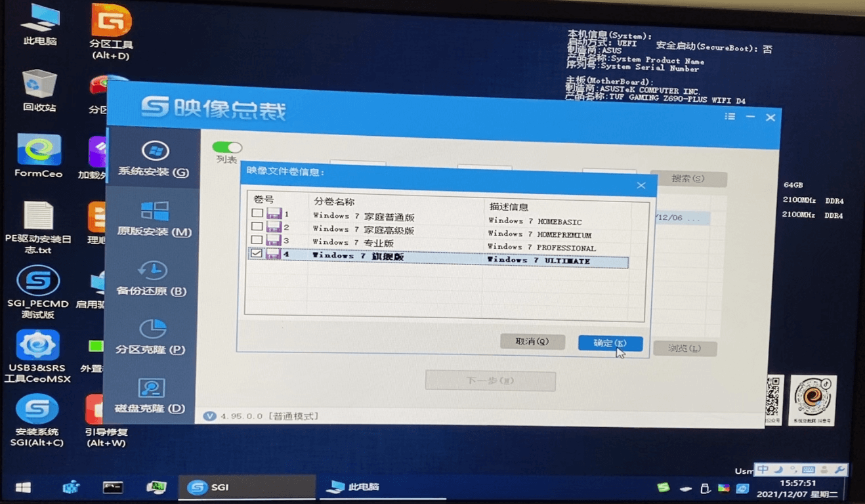Viewport: 865px width, 504px height.
Task: Open the 磁盘克隆 (D) sidebar section
Action: tap(150, 396)
